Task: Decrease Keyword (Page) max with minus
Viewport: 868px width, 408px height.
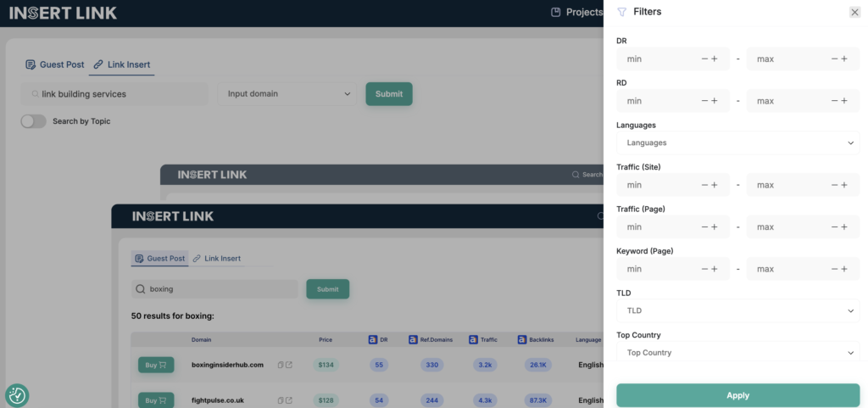Action: tap(835, 269)
